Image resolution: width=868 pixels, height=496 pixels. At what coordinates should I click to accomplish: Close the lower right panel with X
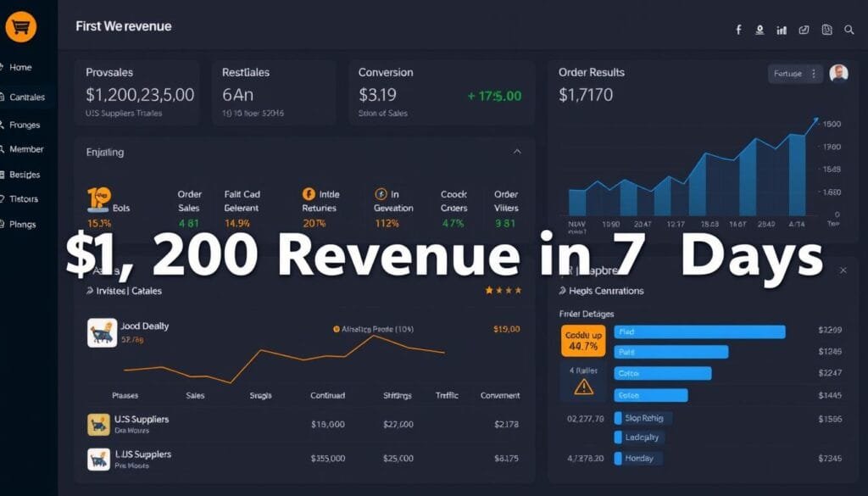843,270
